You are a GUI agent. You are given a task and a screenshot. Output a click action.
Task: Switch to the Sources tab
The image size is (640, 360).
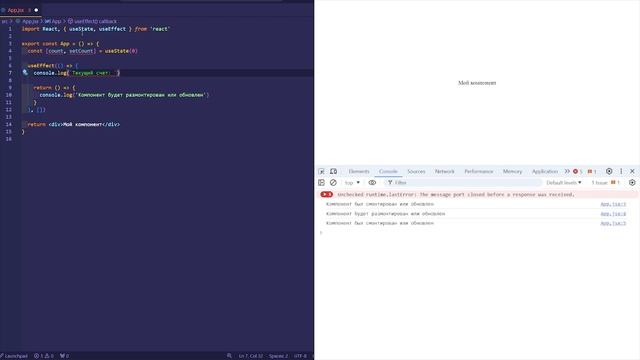[x=416, y=171]
